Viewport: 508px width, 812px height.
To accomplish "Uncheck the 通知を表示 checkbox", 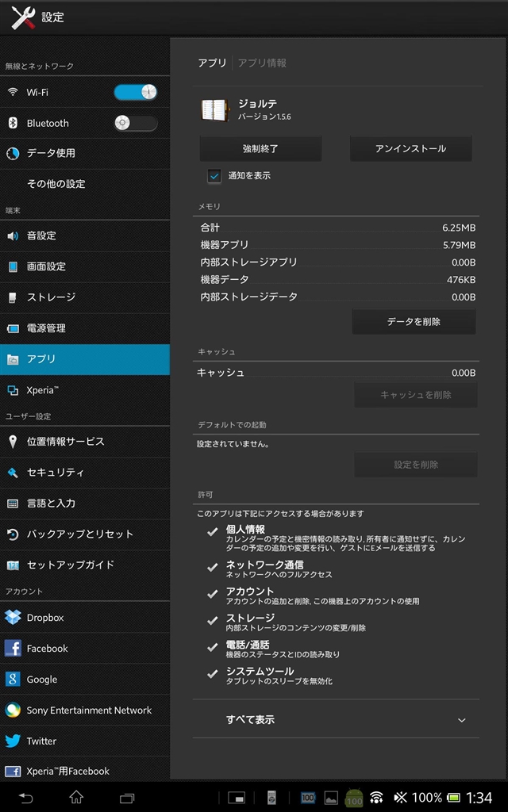I will (x=214, y=176).
